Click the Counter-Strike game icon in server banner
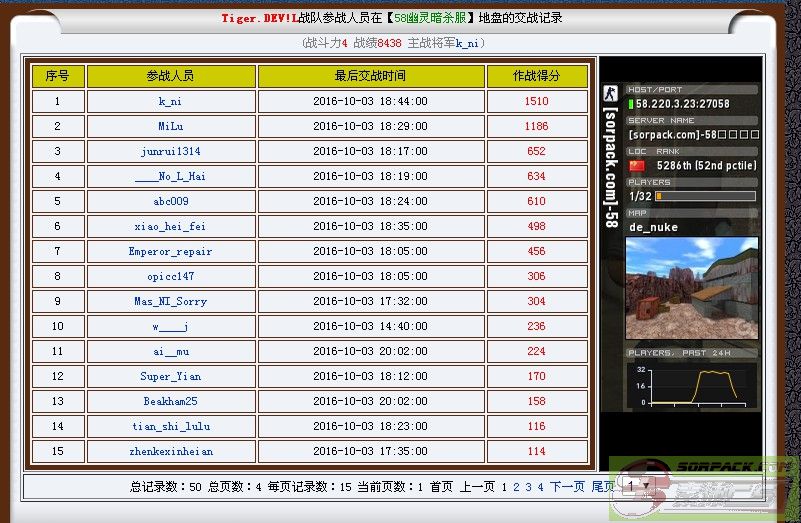This screenshot has width=801, height=523. tap(609, 95)
